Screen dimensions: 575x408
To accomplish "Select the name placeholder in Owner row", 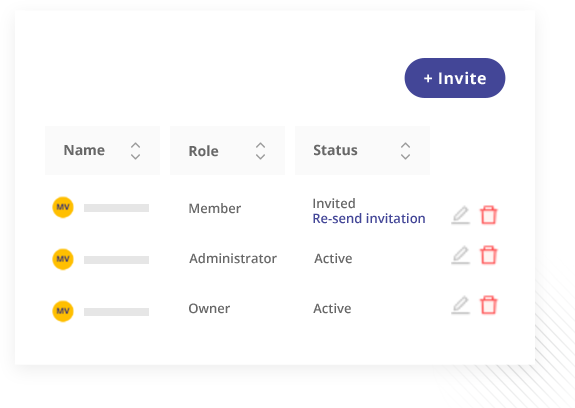I will [x=116, y=312].
